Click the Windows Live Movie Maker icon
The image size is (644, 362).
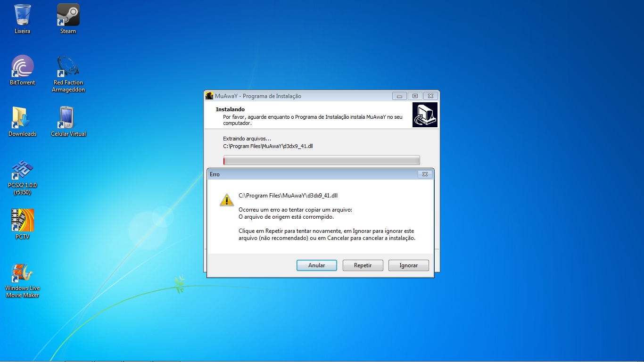22,273
